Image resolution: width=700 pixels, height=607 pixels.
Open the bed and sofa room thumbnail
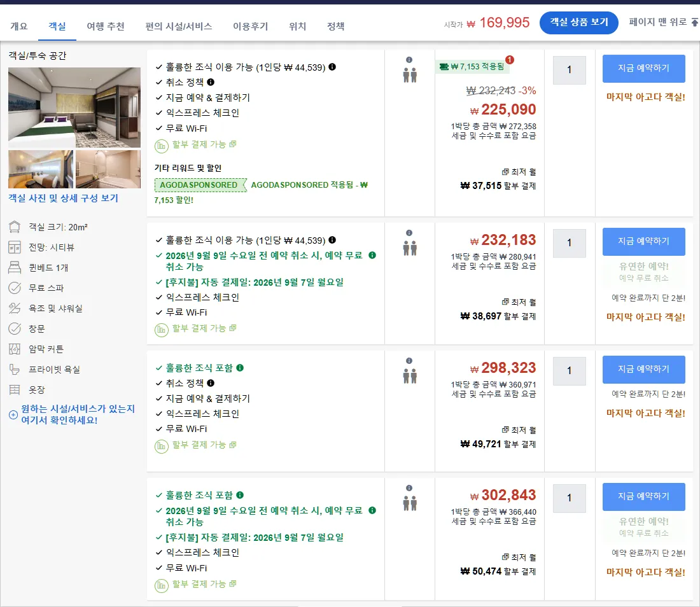click(41, 169)
